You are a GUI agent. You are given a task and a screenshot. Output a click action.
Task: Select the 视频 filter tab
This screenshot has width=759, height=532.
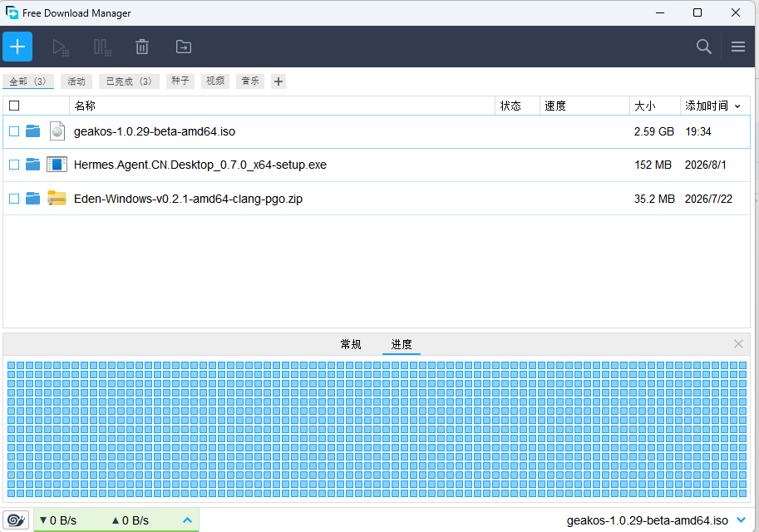[x=215, y=81]
